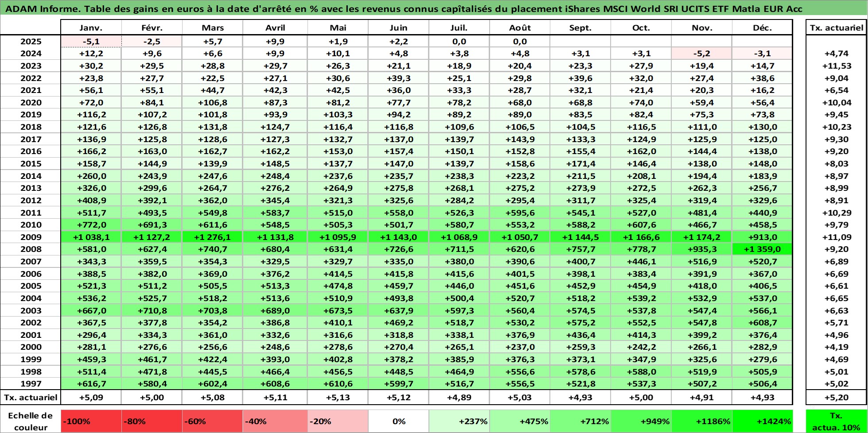Click the ADAM Informe title banner

(x=434, y=9)
